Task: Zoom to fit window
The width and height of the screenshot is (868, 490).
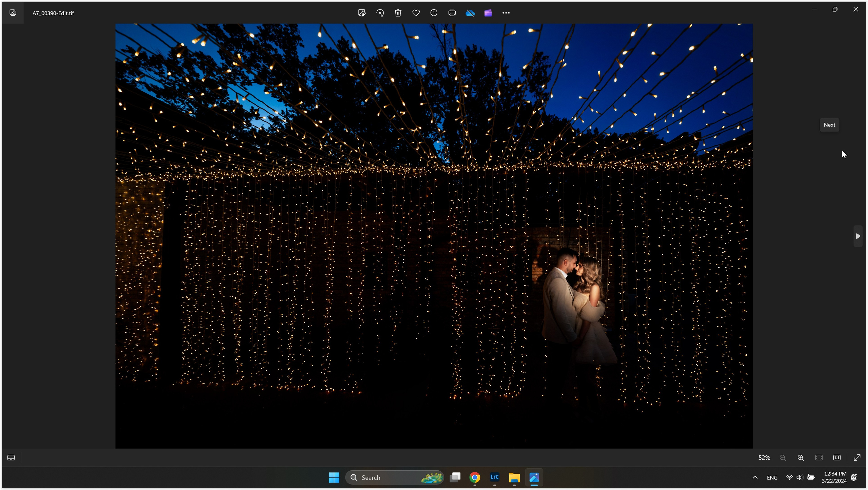Action: [x=819, y=458]
